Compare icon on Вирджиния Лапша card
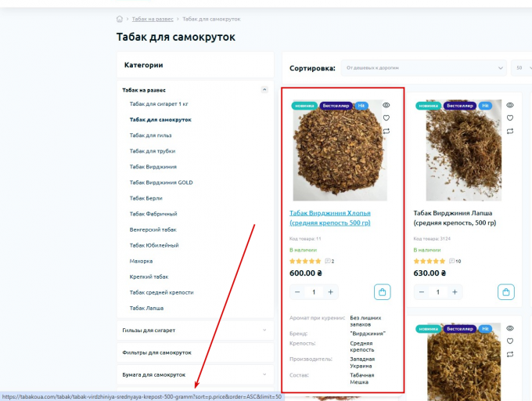 (510, 131)
